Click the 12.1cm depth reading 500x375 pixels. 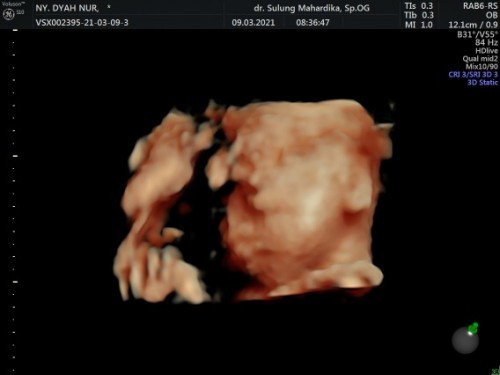463,25
